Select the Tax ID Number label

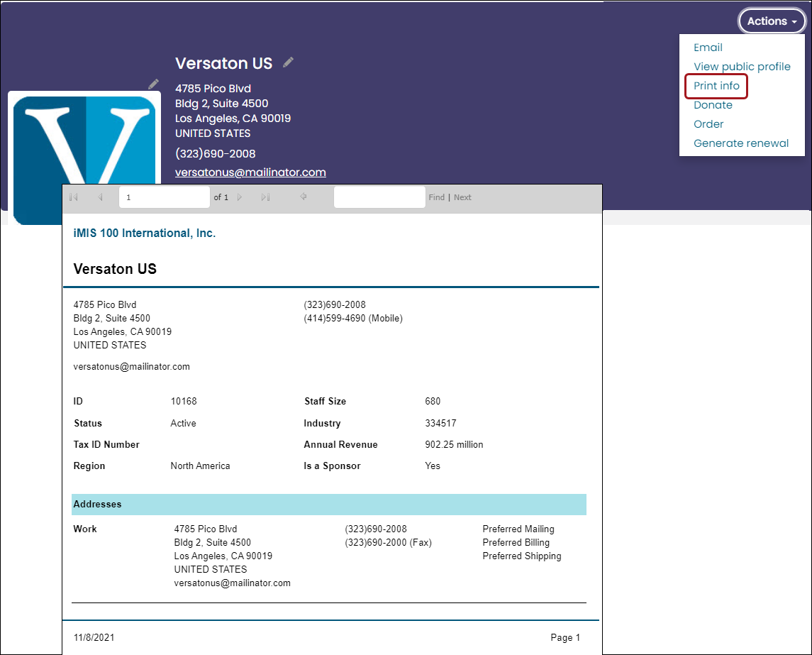pyautogui.click(x=106, y=445)
